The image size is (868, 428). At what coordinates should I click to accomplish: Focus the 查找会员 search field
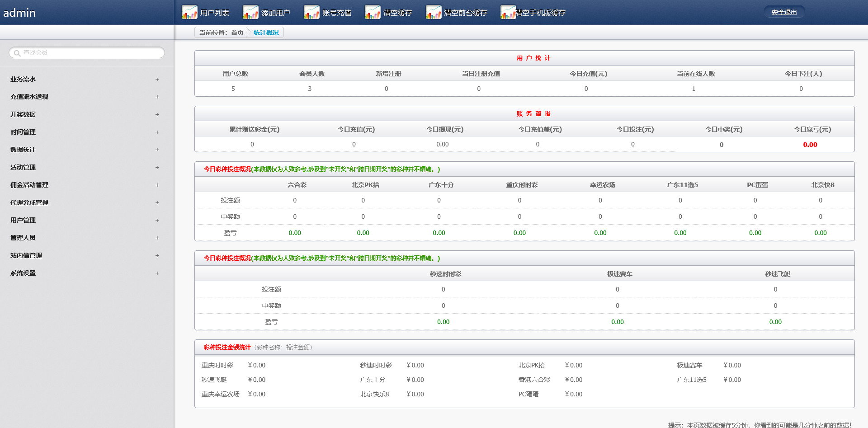click(90, 53)
